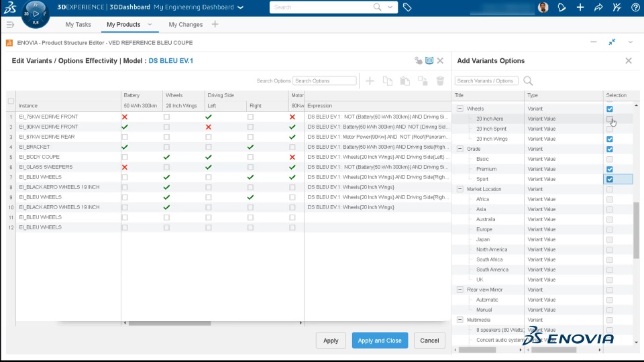The image size is (644, 362).
Task: Switch to the My Changes tab
Action: pyautogui.click(x=186, y=25)
